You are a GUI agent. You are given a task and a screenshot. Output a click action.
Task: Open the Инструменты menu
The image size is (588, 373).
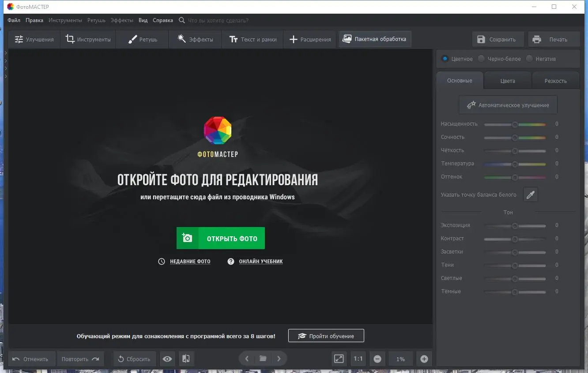coord(65,20)
